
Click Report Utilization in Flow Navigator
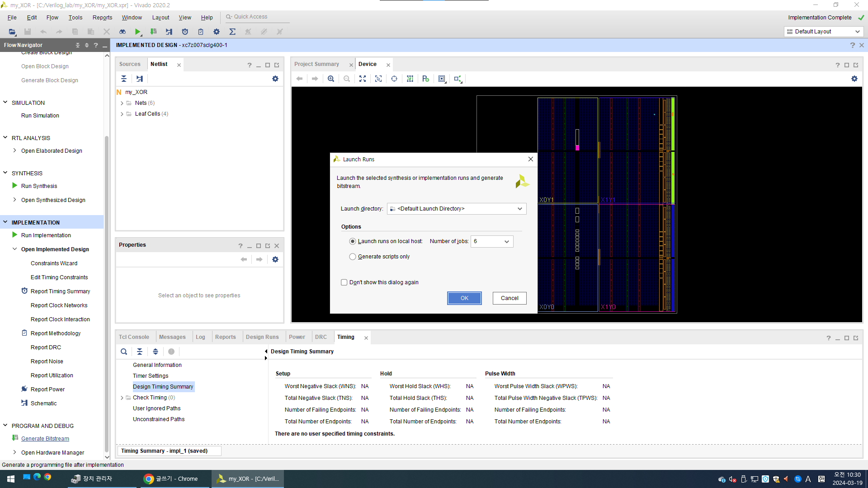pos(52,375)
